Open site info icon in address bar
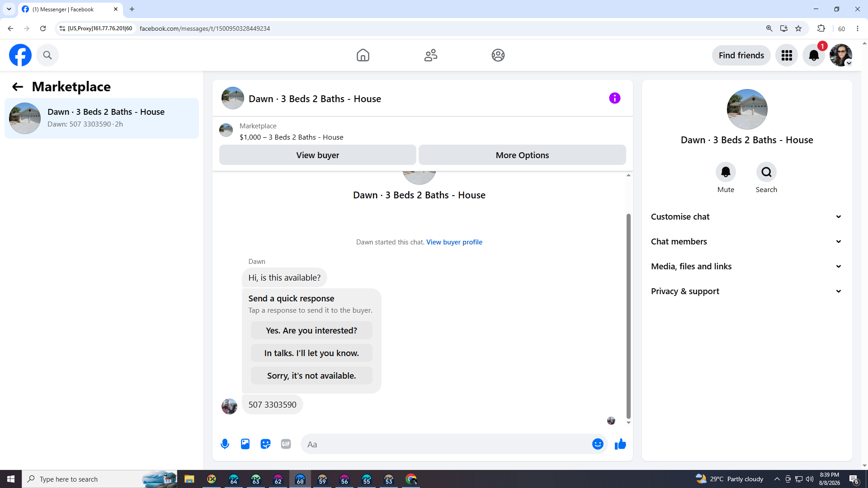This screenshot has width=868, height=488. [x=62, y=28]
